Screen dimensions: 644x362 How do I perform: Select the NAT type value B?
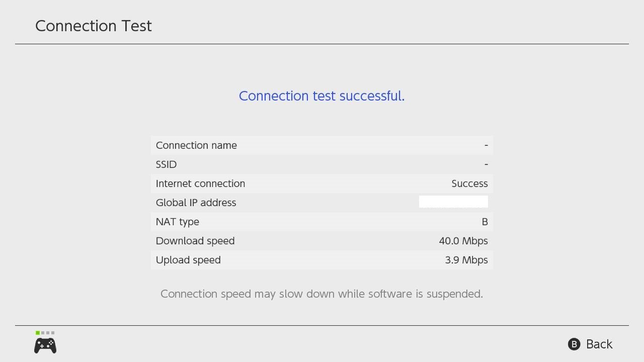(x=485, y=222)
